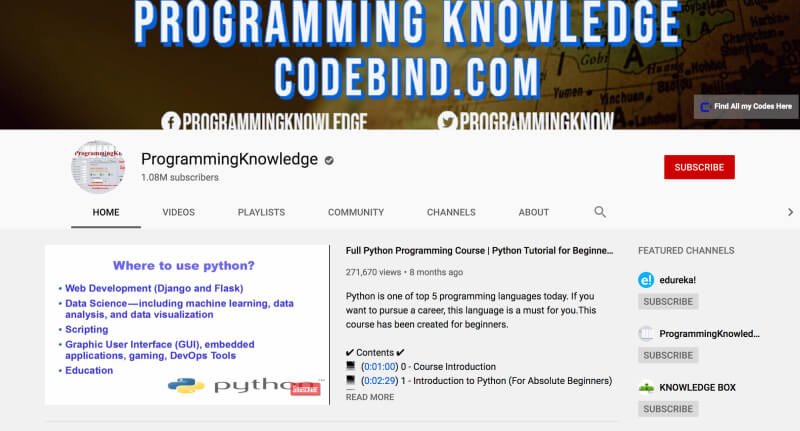800x431 pixels.
Task: Click the Find All my Codes Here link
Action: pyautogui.click(x=746, y=107)
